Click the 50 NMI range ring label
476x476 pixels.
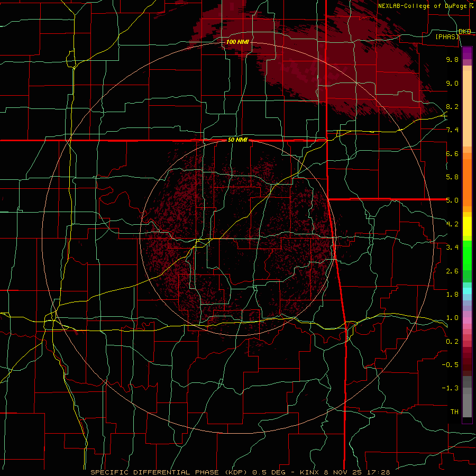pyautogui.click(x=237, y=140)
